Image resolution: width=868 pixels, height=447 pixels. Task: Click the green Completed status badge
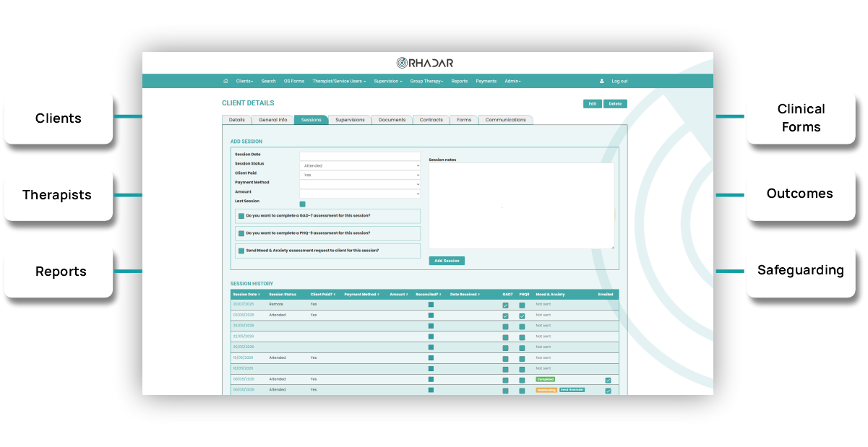[x=545, y=379]
